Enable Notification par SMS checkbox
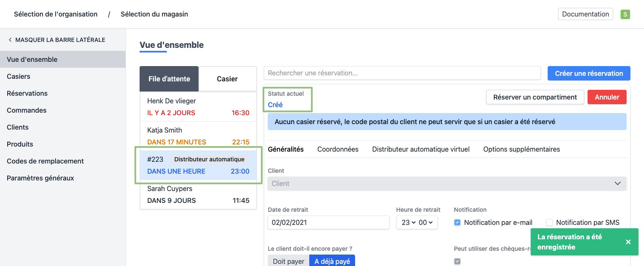This screenshot has width=644, height=266. 549,222
